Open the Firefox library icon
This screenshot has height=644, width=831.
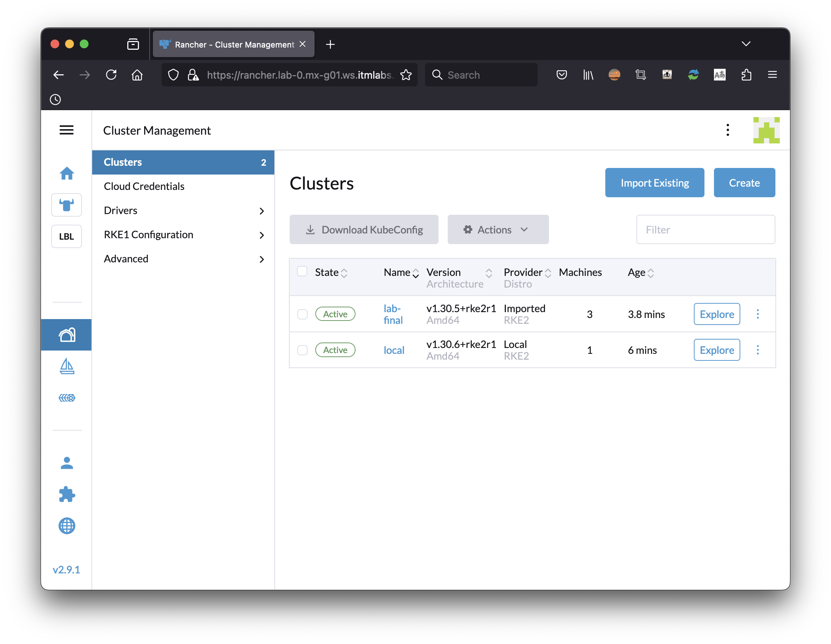click(588, 75)
